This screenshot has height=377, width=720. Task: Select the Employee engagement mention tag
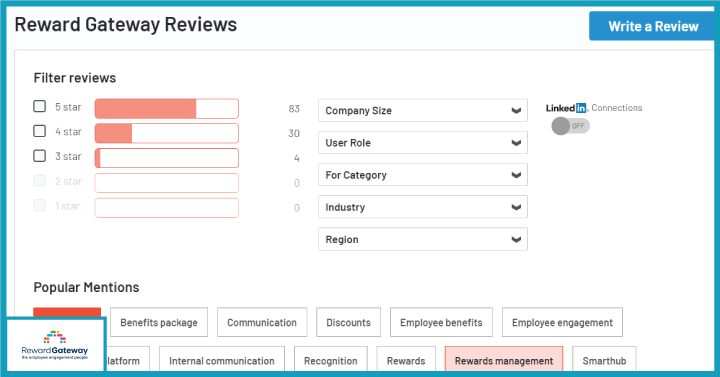[x=562, y=322]
